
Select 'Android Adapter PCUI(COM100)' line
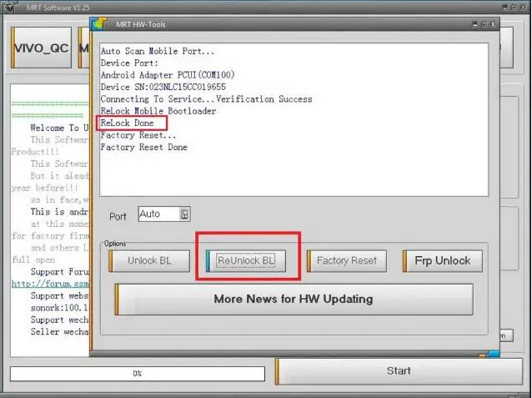(168, 75)
